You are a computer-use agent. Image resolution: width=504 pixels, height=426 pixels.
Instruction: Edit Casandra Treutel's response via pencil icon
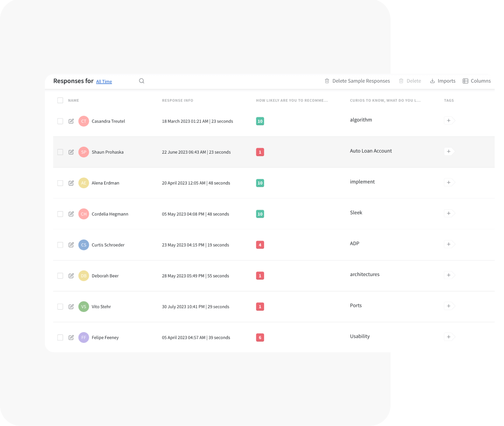[71, 121]
